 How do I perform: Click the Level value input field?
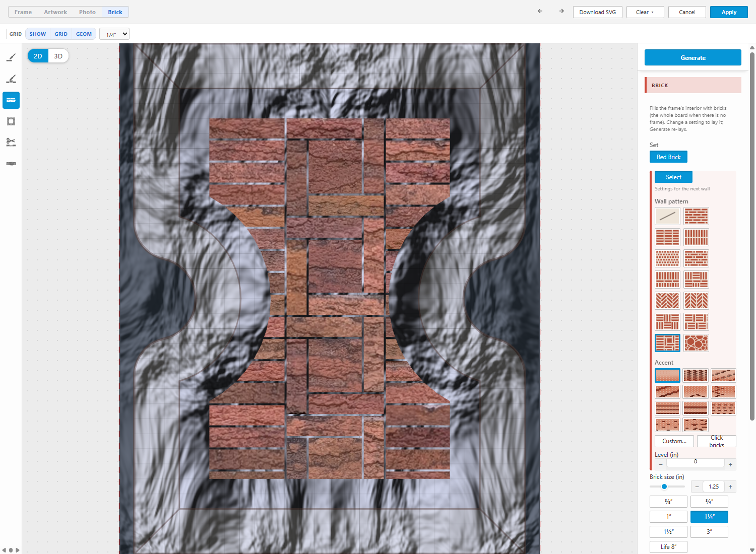point(696,462)
